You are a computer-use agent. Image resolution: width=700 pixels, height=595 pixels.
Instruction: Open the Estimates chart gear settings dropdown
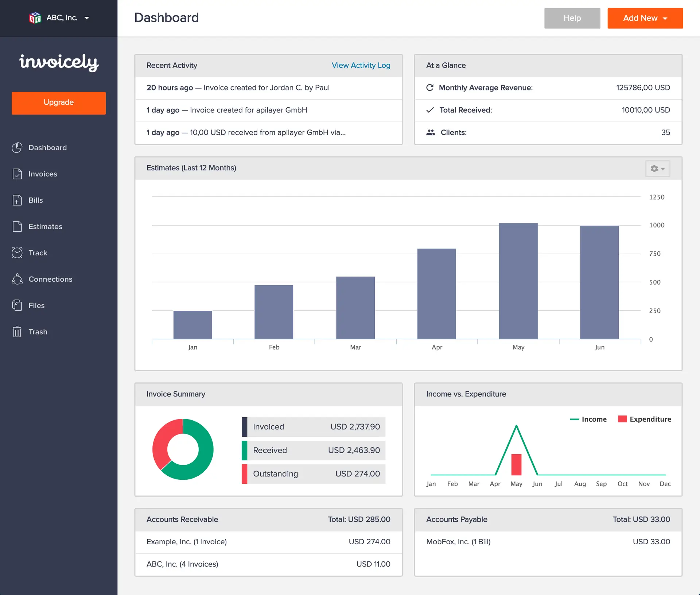pos(657,169)
